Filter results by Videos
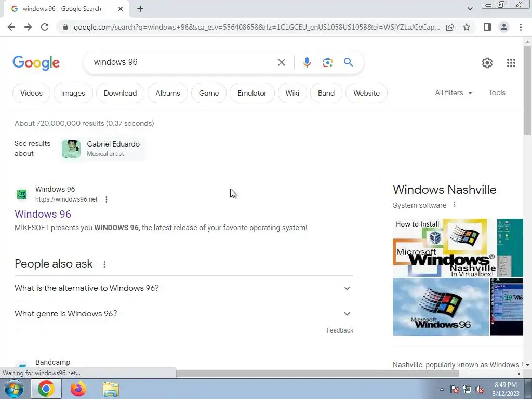The height and width of the screenshot is (399, 532). pyautogui.click(x=31, y=93)
